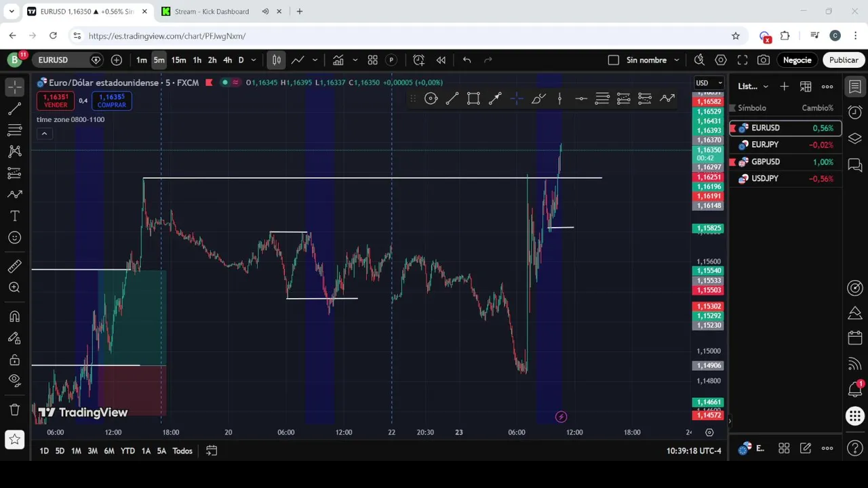868x488 pixels.
Task: Hide all drawings with the eye icon
Action: coord(14,380)
